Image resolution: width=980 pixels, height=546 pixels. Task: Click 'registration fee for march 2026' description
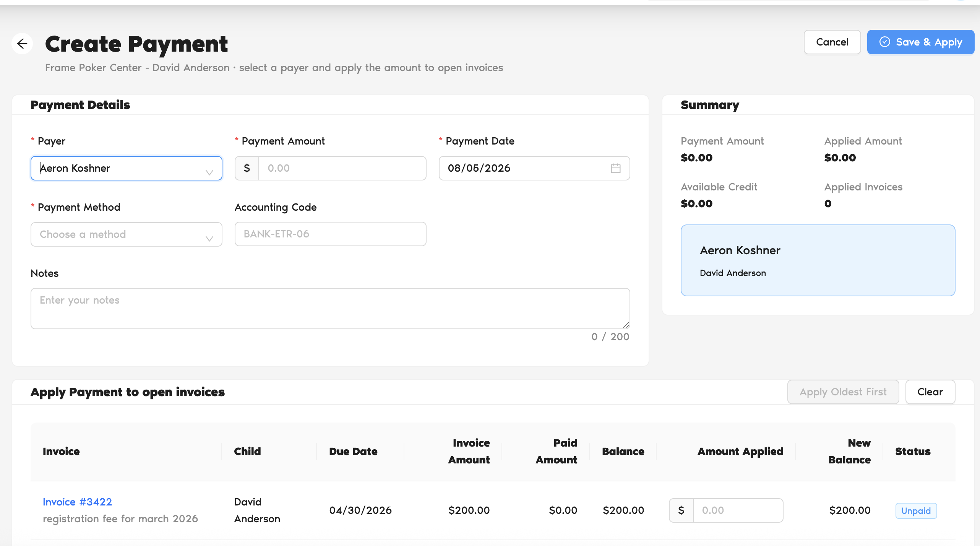(120, 519)
